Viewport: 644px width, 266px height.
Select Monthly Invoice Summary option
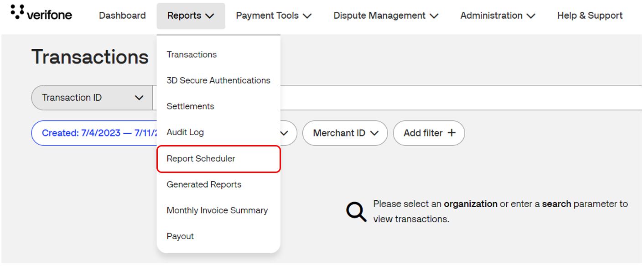pyautogui.click(x=218, y=210)
